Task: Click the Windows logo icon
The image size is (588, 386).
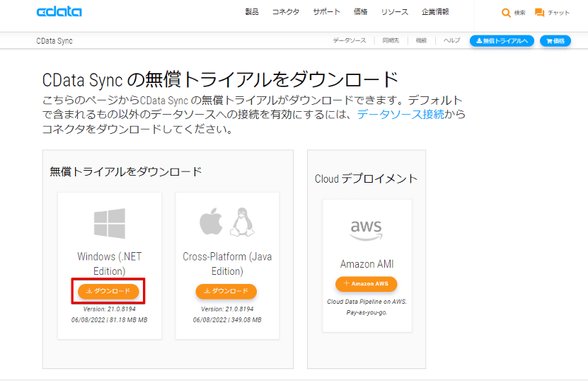Action: click(x=110, y=223)
